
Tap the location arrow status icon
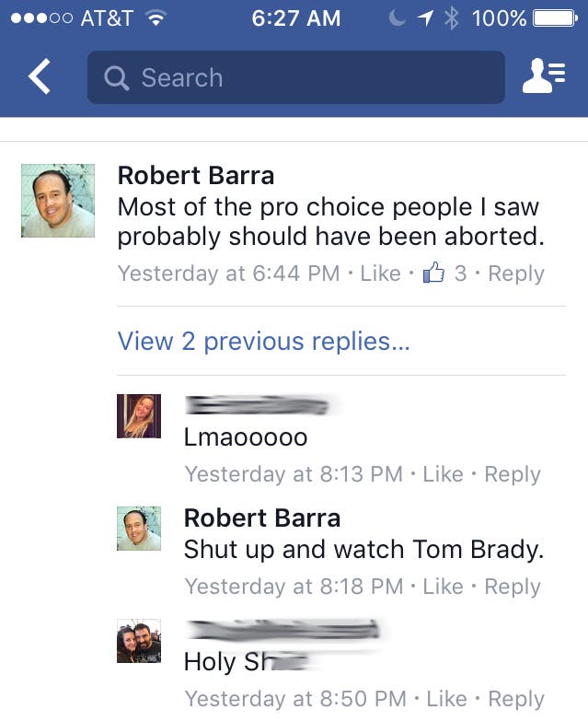pyautogui.click(x=423, y=18)
